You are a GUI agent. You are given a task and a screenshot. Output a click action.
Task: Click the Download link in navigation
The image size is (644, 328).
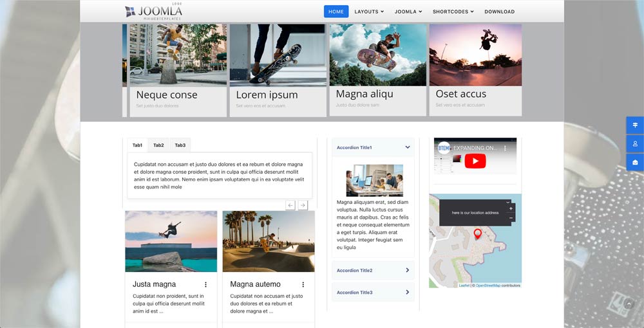(x=499, y=12)
